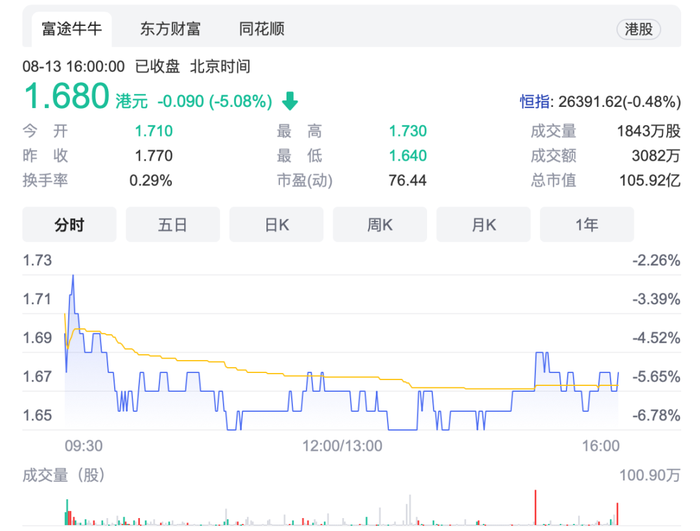Switch to the 富途牛牛 tab
This screenshot has height=531, width=700.
point(71,29)
